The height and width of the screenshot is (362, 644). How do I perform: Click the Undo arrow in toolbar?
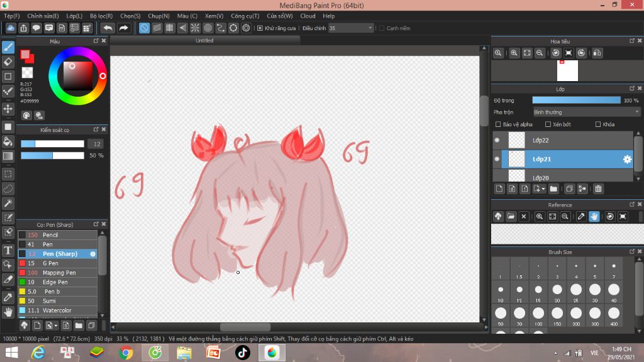click(108, 28)
